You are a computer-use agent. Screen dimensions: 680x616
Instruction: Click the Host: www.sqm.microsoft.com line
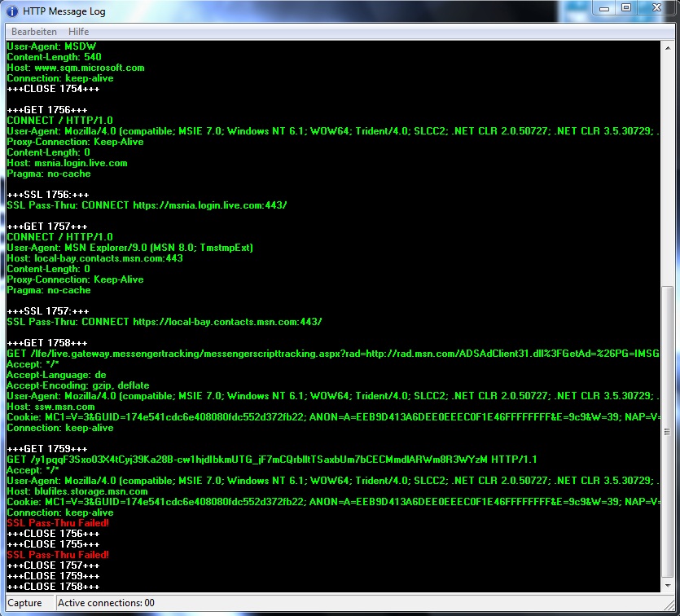click(76, 68)
